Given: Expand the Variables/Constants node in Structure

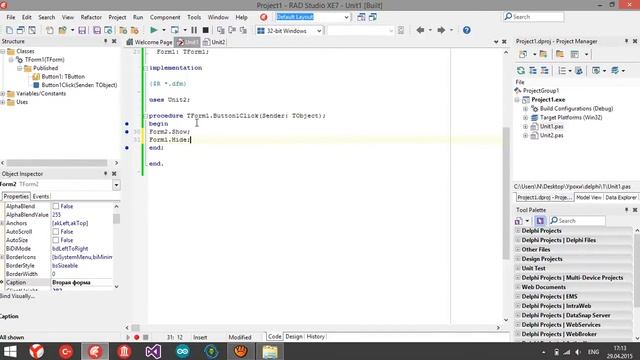Looking at the screenshot, I should (3, 93).
